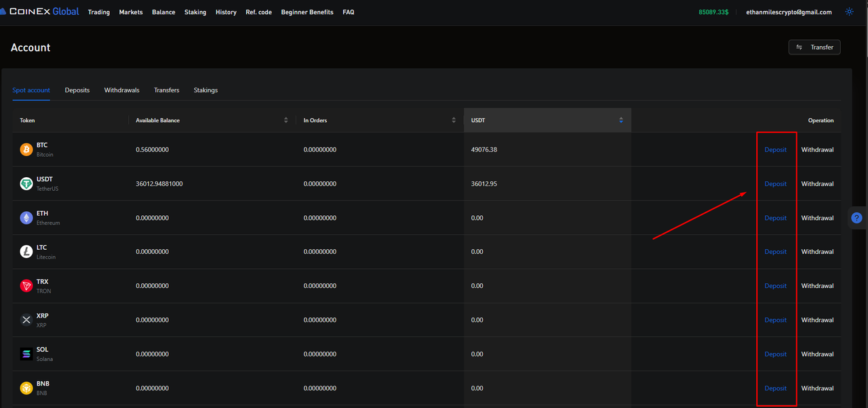868x408 pixels.
Task: Open the Trading menu
Action: click(99, 12)
